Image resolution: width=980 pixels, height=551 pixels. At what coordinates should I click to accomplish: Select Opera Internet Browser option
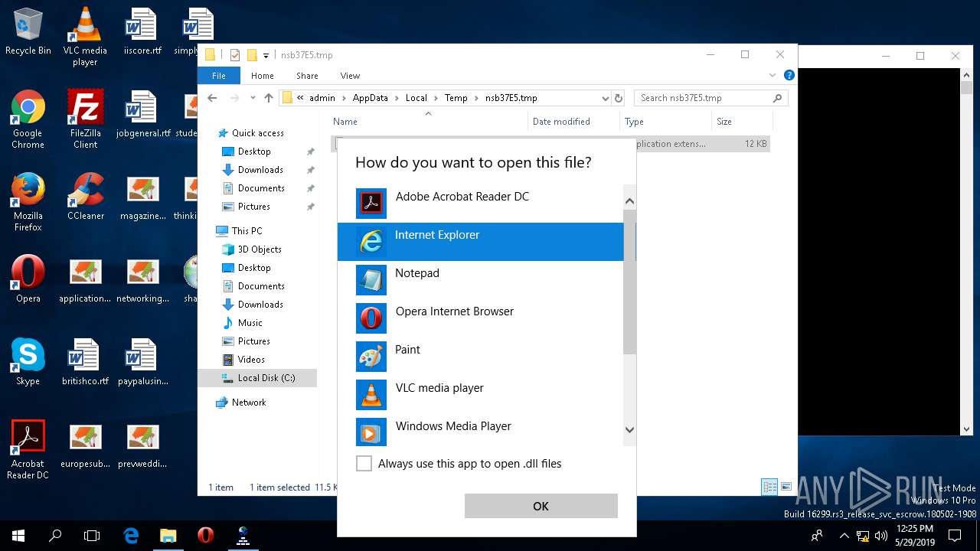pos(480,318)
